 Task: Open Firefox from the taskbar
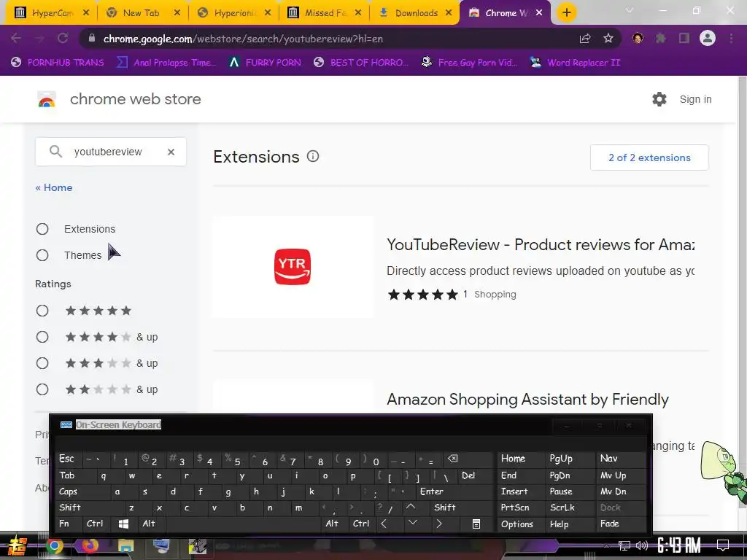coord(90,545)
